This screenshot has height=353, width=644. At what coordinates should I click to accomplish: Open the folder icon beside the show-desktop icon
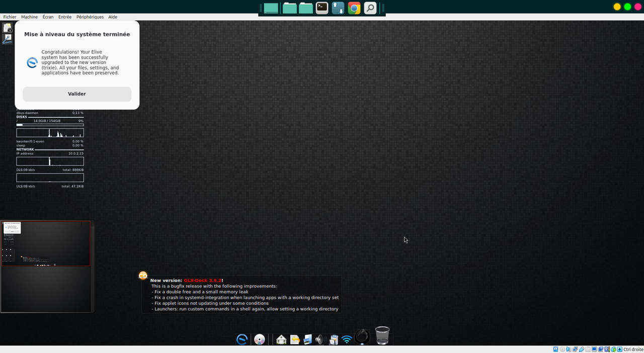tap(289, 8)
